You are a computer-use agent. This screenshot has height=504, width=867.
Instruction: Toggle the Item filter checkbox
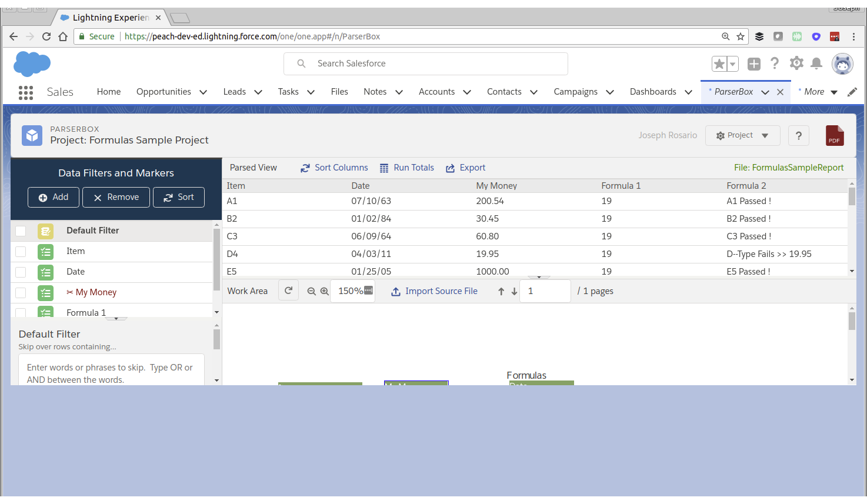coord(21,252)
